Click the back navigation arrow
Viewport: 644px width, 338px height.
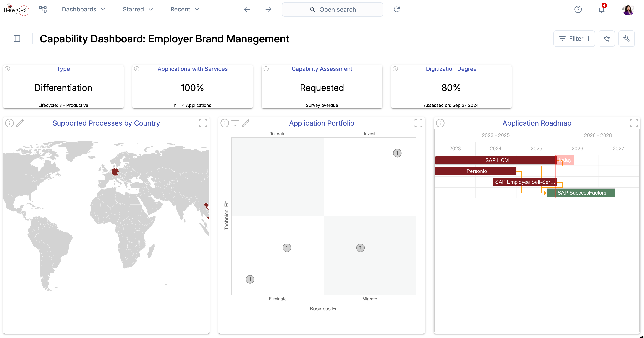point(246,9)
